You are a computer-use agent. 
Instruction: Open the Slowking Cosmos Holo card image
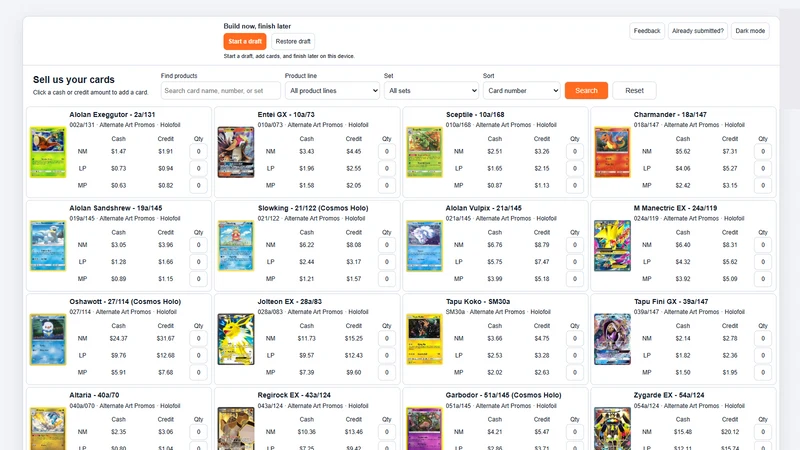point(236,245)
